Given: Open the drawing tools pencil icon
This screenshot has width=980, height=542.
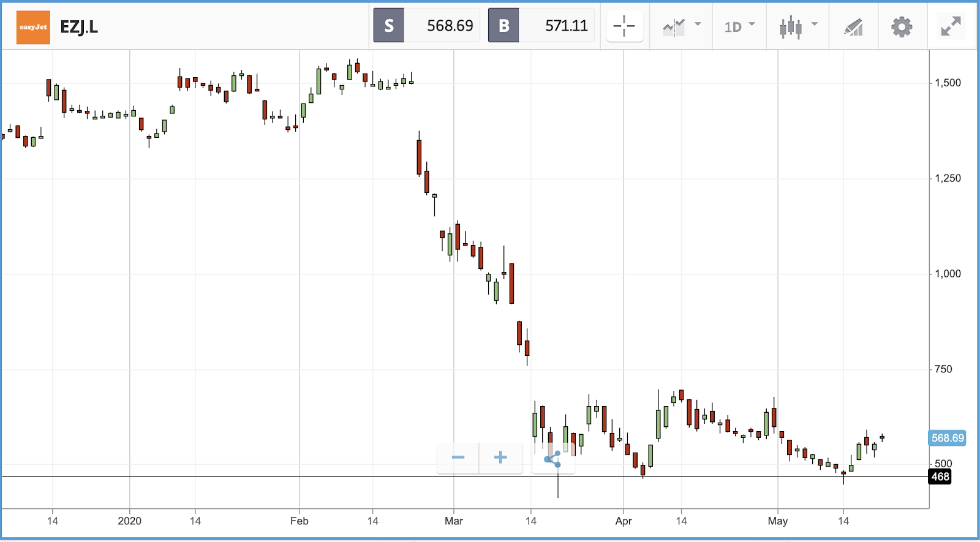Looking at the screenshot, I should coord(853,27).
